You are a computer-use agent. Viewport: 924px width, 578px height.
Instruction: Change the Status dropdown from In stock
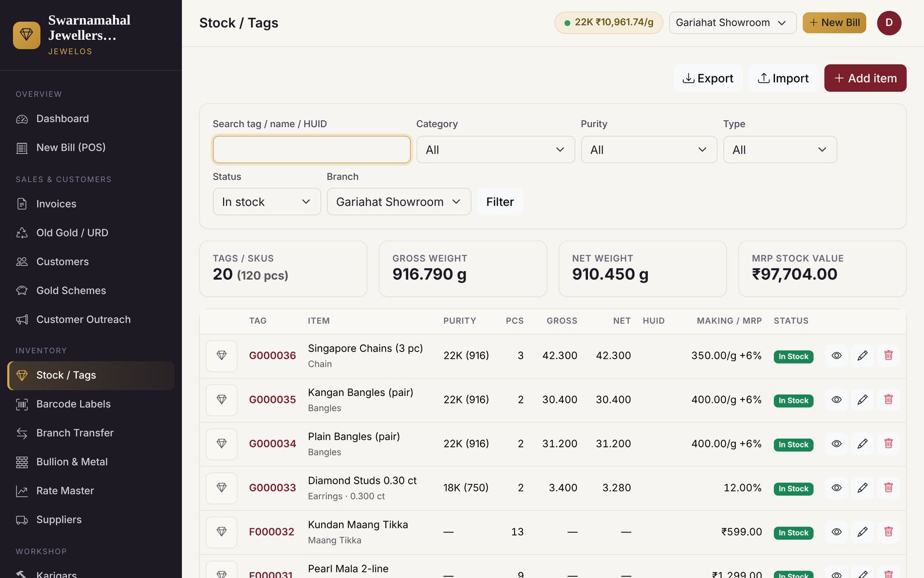coord(267,202)
